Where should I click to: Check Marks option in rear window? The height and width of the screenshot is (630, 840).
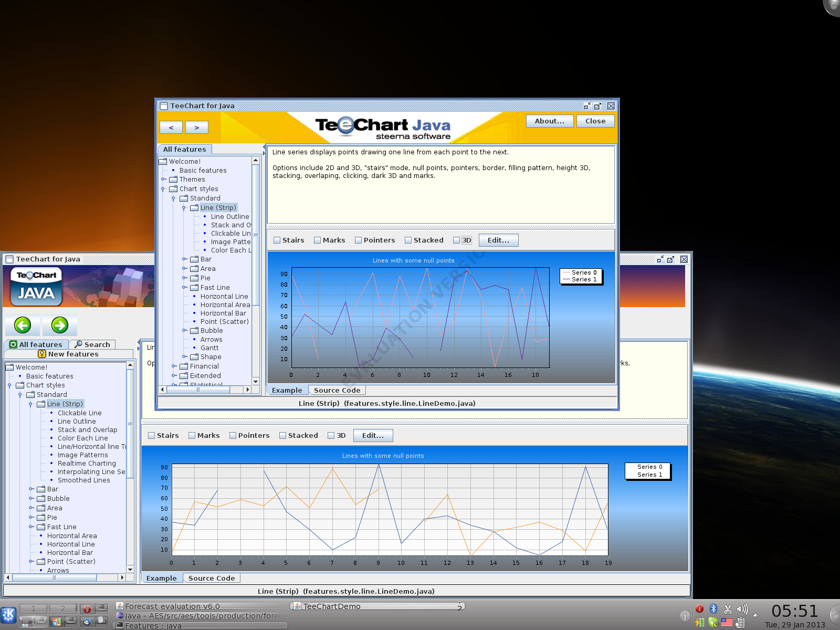coord(192,435)
